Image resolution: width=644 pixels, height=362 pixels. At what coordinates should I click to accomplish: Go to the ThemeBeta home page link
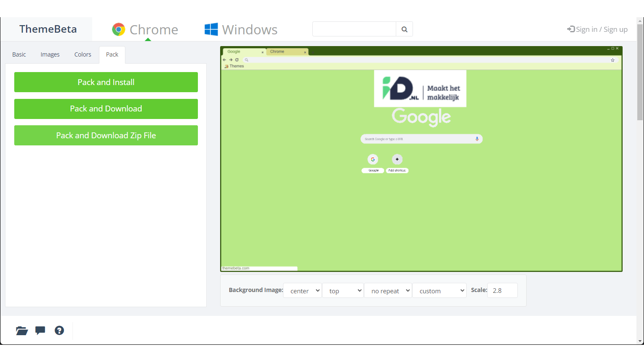point(48,29)
